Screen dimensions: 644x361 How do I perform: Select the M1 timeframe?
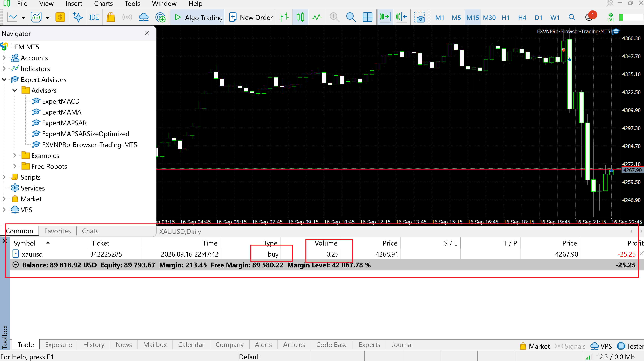(440, 18)
